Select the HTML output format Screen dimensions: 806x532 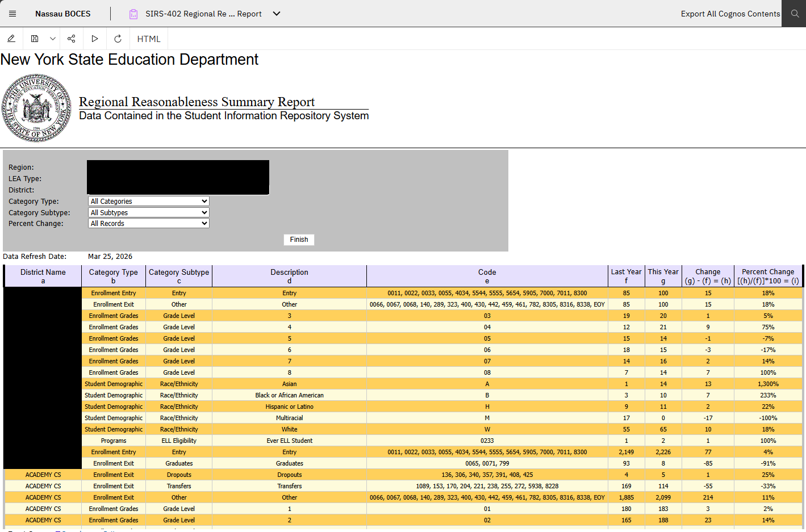pos(149,39)
